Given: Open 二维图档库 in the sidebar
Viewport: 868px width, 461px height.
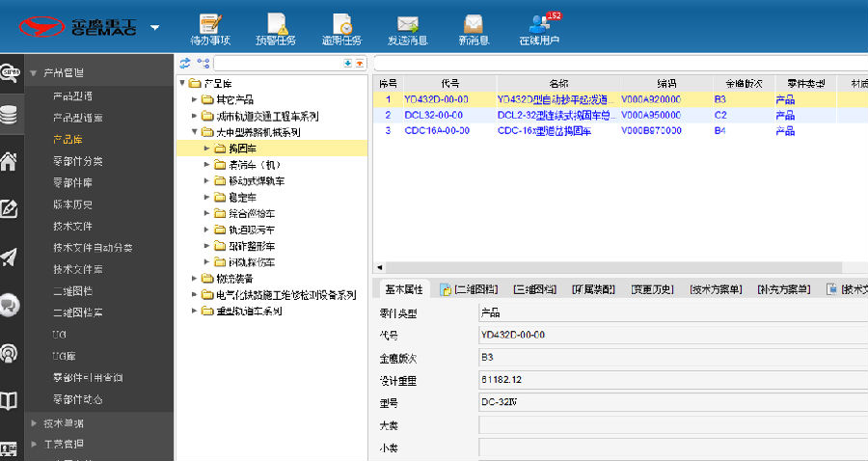Looking at the screenshot, I should (77, 312).
